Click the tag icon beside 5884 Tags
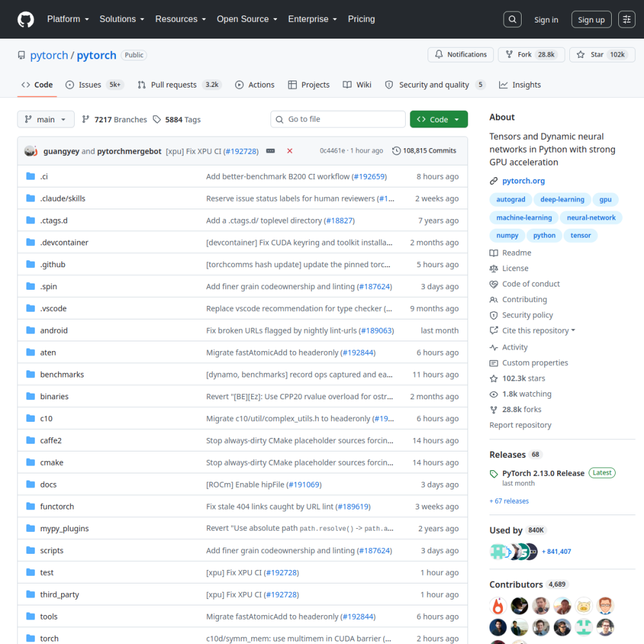The height and width of the screenshot is (644, 644). pyautogui.click(x=156, y=120)
